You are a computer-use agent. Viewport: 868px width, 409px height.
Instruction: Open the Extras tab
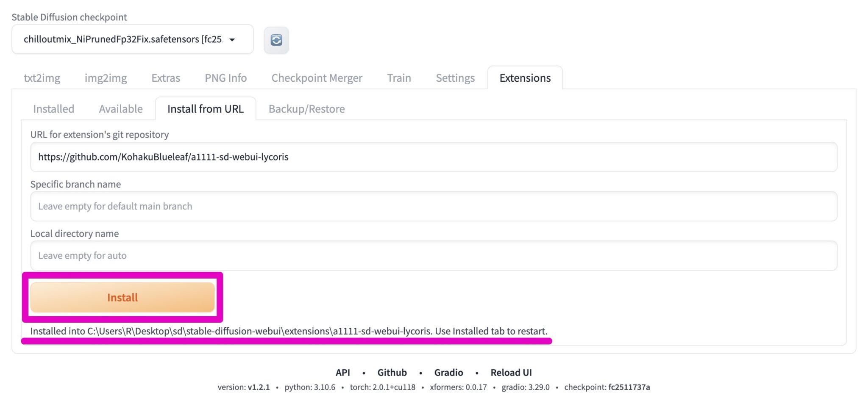click(x=165, y=78)
